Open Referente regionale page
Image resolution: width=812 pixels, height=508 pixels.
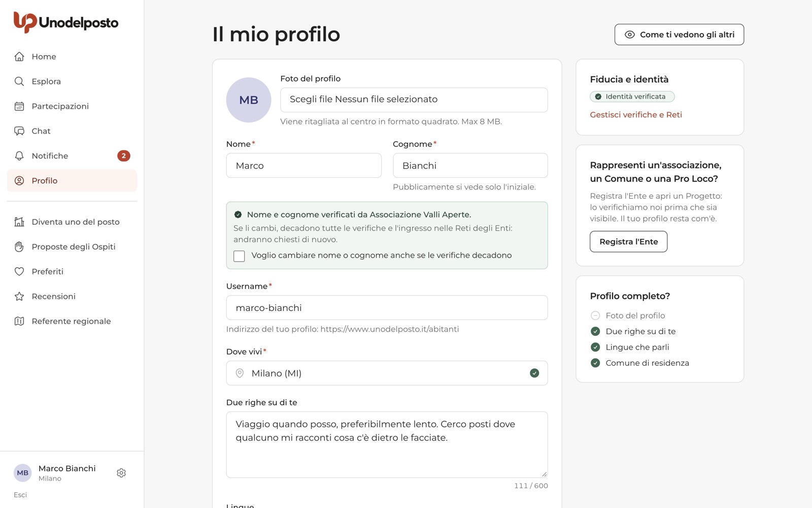pos(72,322)
